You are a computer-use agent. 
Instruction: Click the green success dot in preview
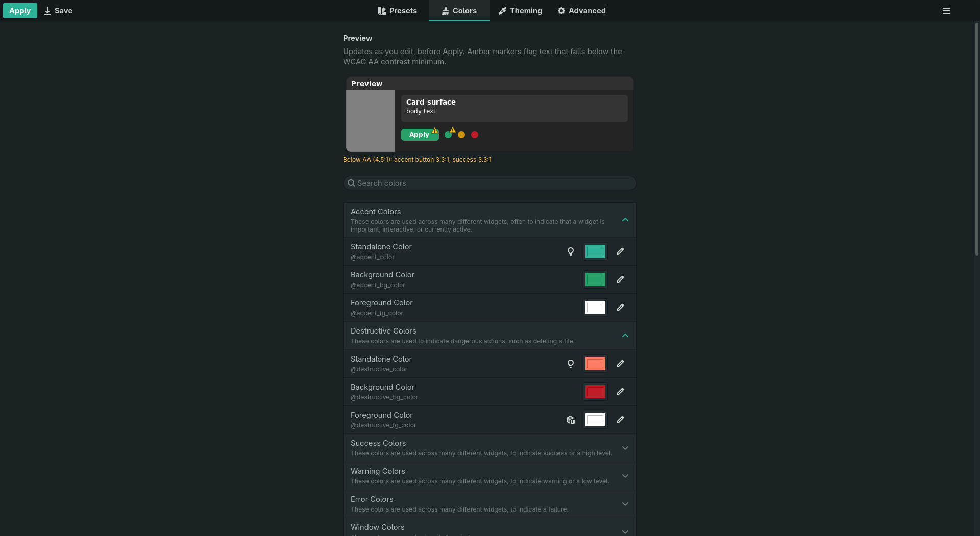(448, 135)
